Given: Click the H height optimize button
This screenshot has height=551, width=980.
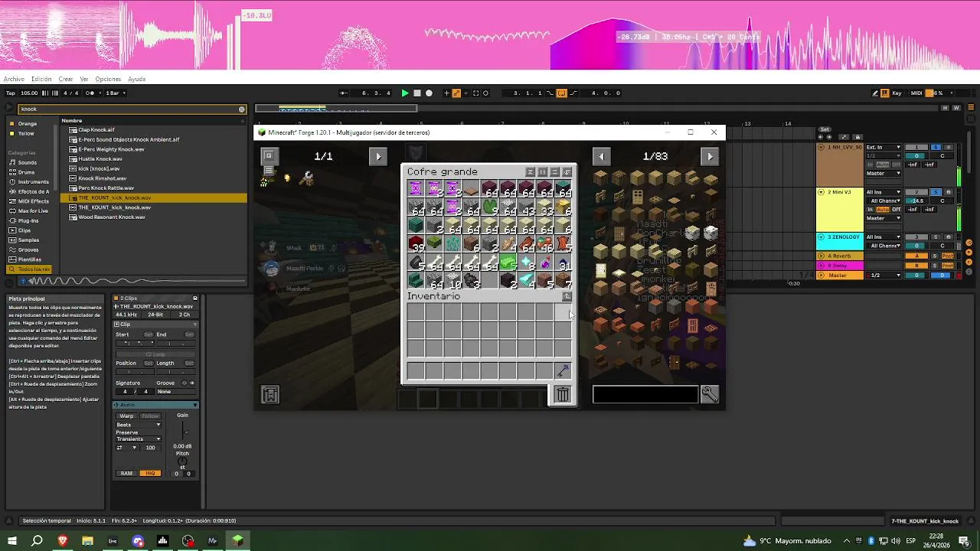Looking at the screenshot, I should point(946,109).
